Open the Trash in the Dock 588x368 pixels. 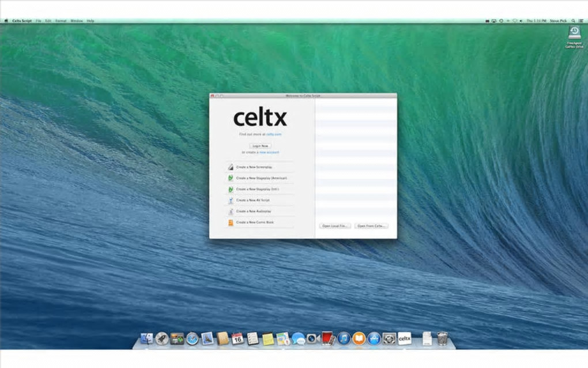tap(443, 339)
